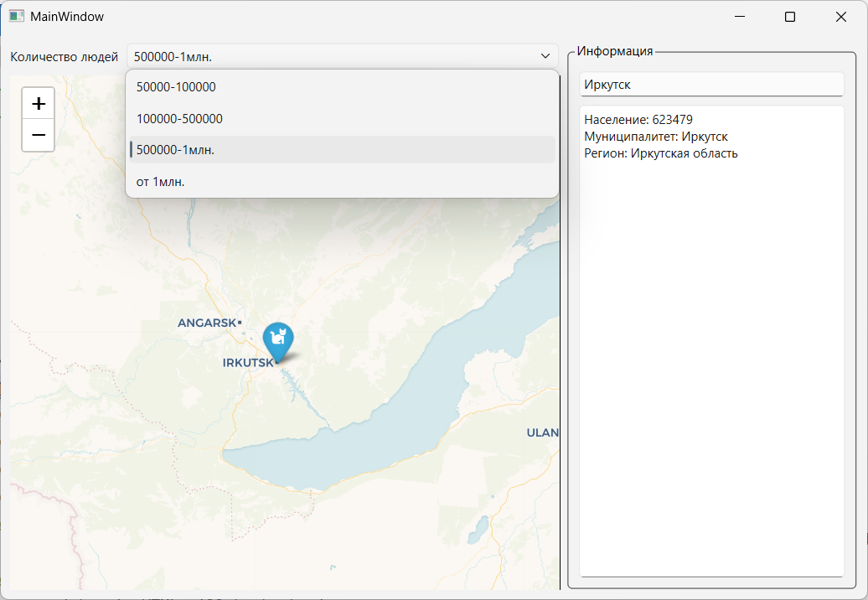Click the Иркутск city name field
868x600 pixels.
pyautogui.click(x=710, y=85)
